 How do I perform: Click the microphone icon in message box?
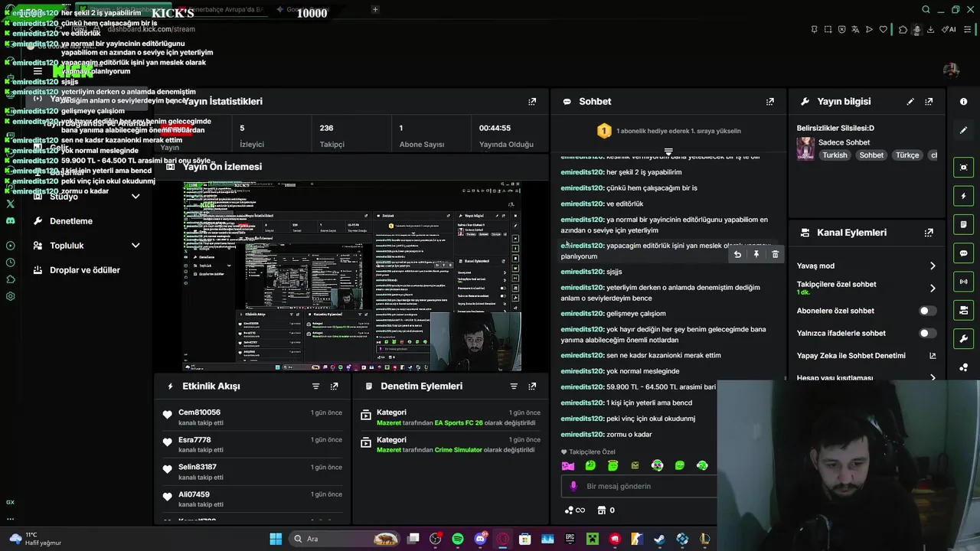[x=573, y=486]
